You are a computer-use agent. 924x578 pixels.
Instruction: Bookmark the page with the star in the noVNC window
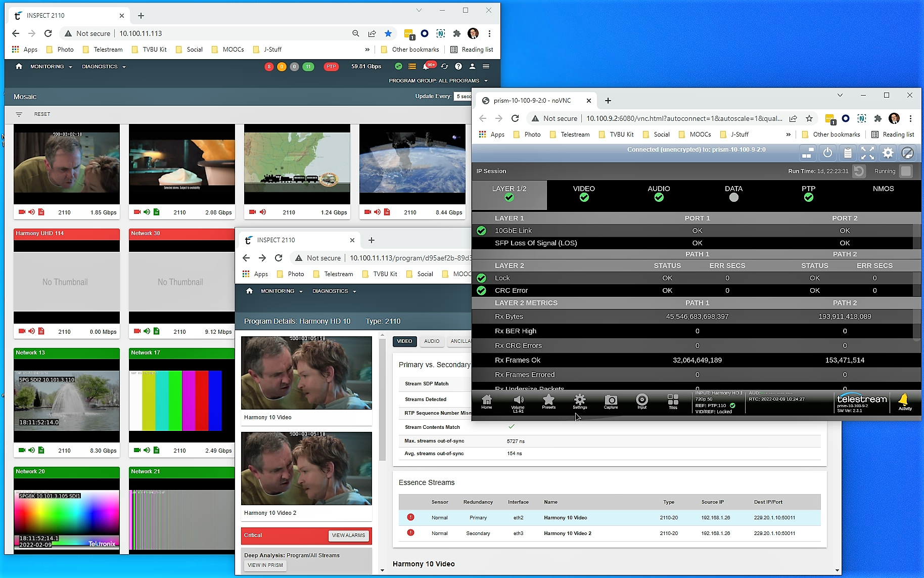(x=809, y=118)
